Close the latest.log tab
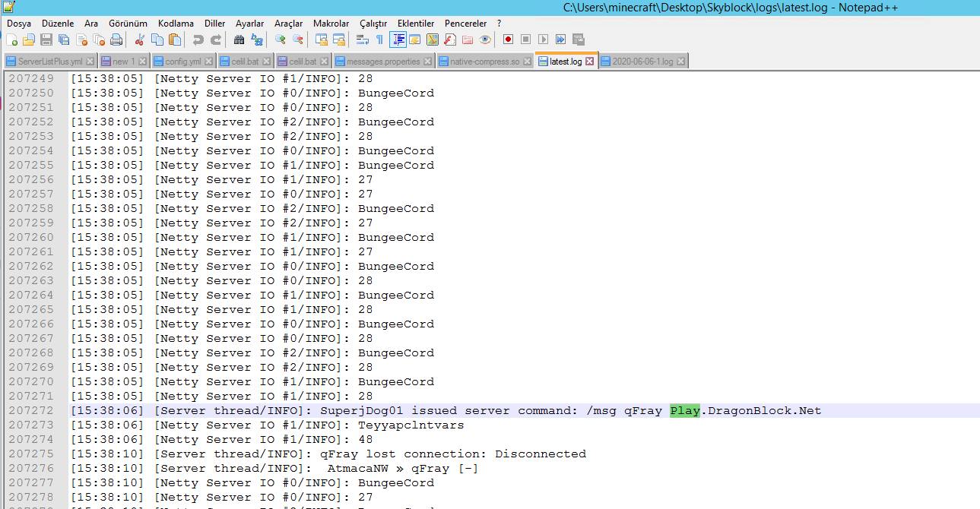980x509 pixels. pos(589,62)
